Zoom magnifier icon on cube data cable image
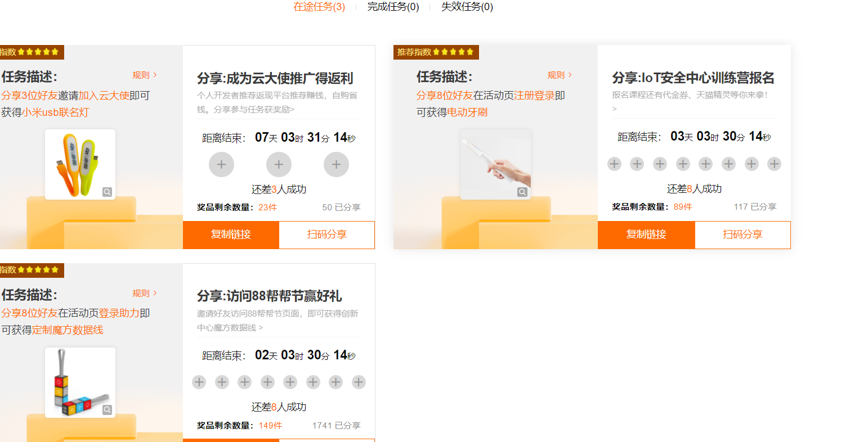 (x=107, y=409)
